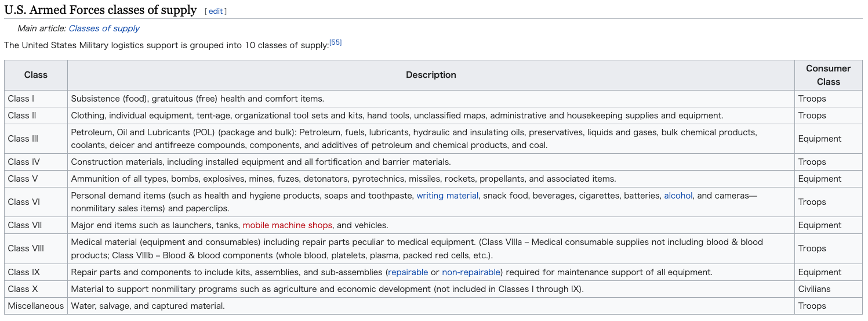The height and width of the screenshot is (321, 868).
Task: Click the red mobile machine shops link
Action: click(x=287, y=225)
